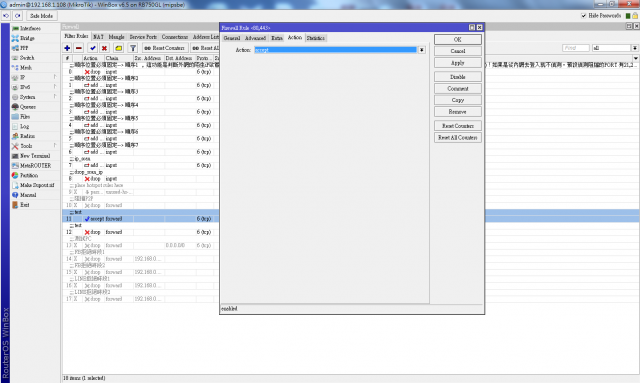
Task: Open the Connections tab in Firewall window
Action: click(175, 37)
